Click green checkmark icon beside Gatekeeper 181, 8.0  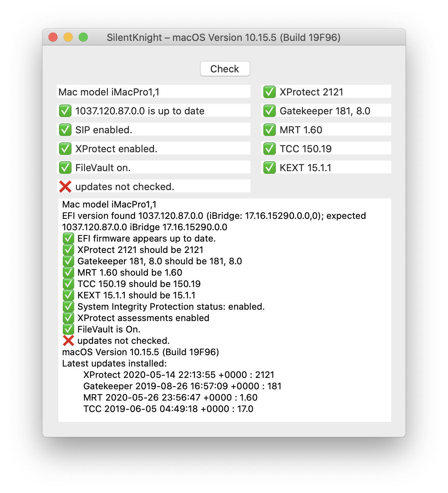[269, 111]
